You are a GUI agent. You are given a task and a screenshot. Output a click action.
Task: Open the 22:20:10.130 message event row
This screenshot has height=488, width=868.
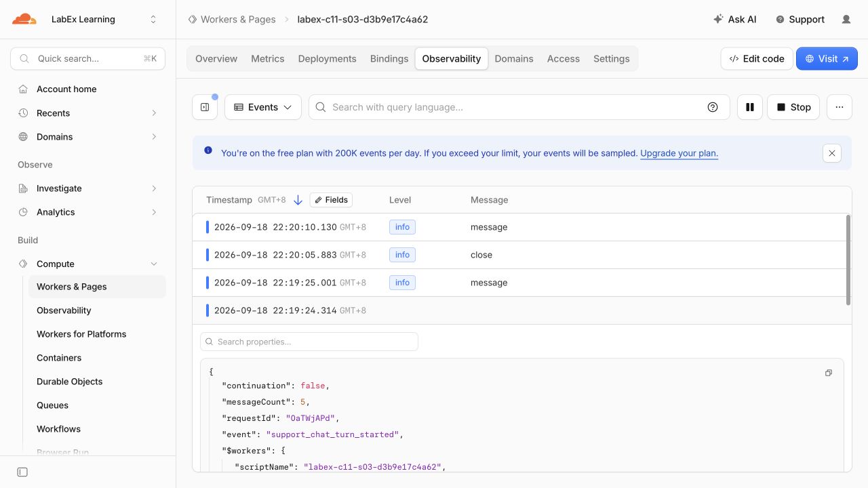[x=519, y=227]
